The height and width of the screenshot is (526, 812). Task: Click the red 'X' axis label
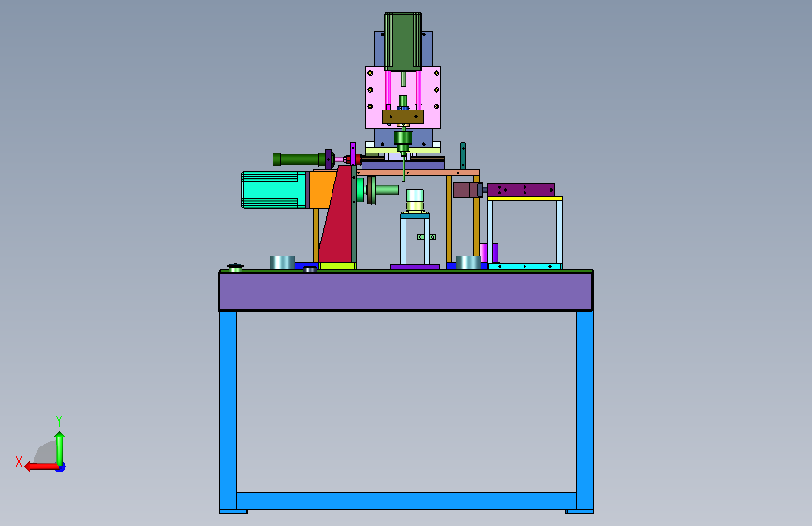click(19, 461)
